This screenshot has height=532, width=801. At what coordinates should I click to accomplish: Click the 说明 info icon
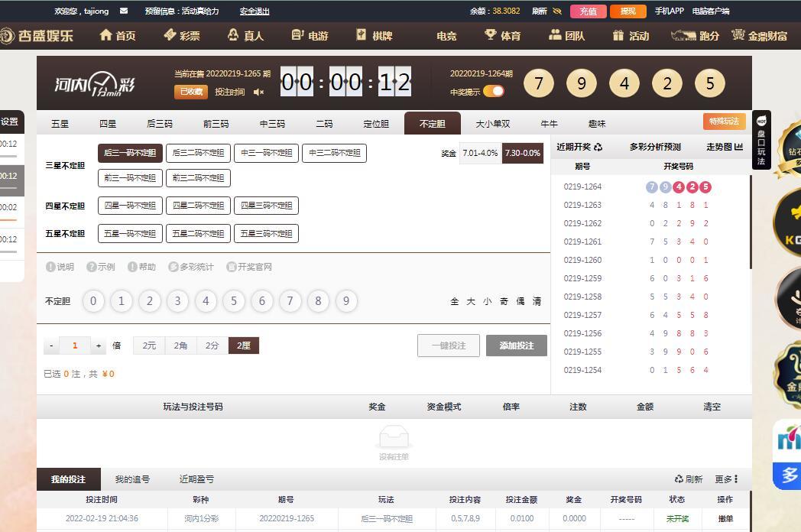51,267
